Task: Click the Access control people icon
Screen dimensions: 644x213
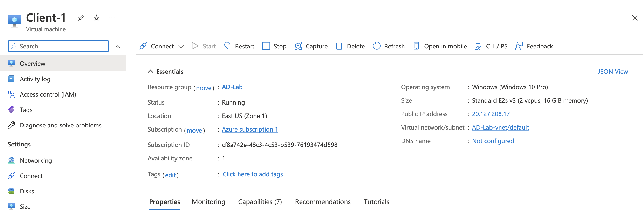Action: (11, 94)
